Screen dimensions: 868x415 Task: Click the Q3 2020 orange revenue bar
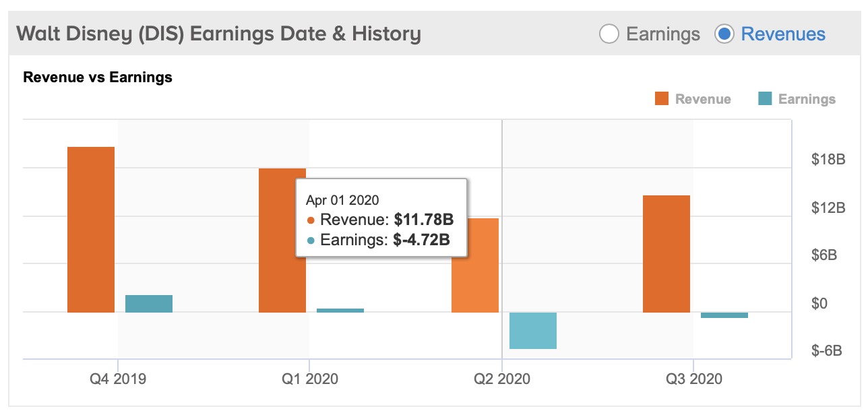[x=666, y=254]
